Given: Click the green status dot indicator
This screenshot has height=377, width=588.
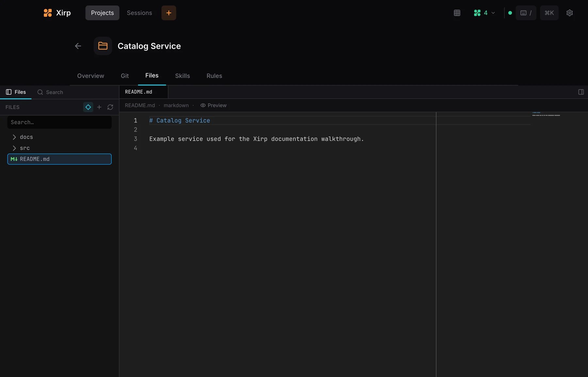Looking at the screenshot, I should [510, 13].
